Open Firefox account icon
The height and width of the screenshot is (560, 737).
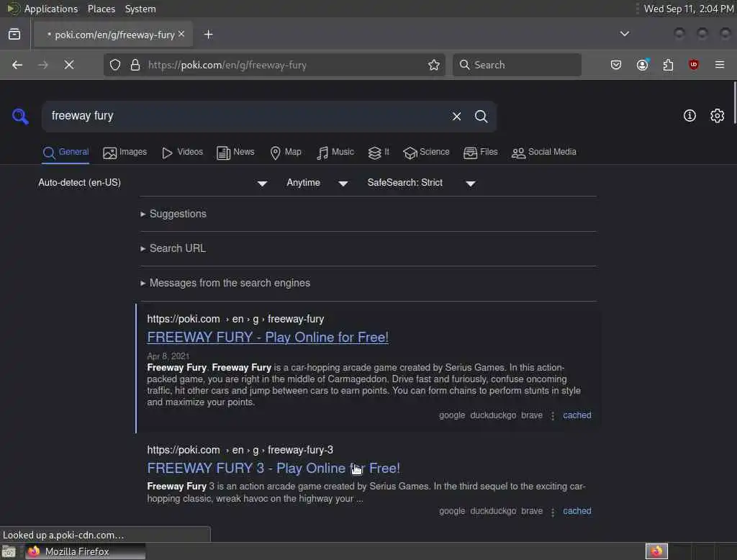(x=643, y=64)
